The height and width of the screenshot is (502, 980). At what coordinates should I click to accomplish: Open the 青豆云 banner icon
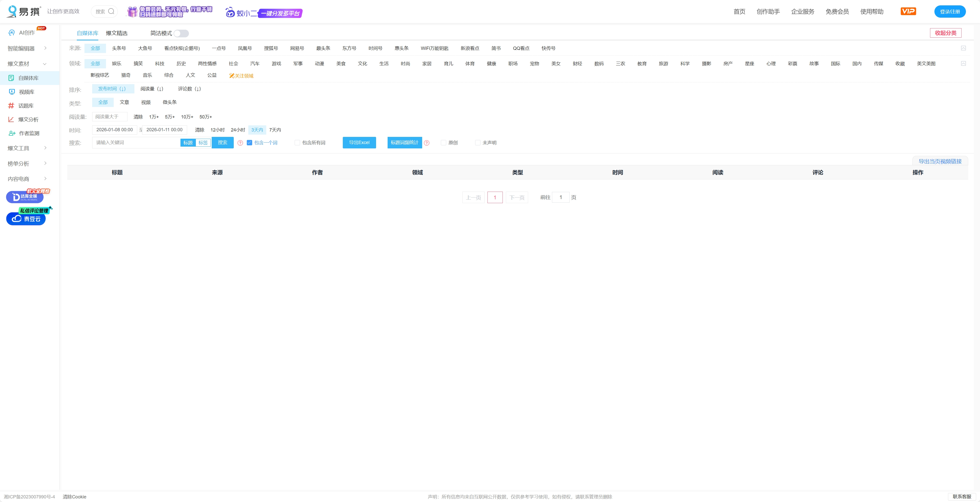click(x=26, y=219)
